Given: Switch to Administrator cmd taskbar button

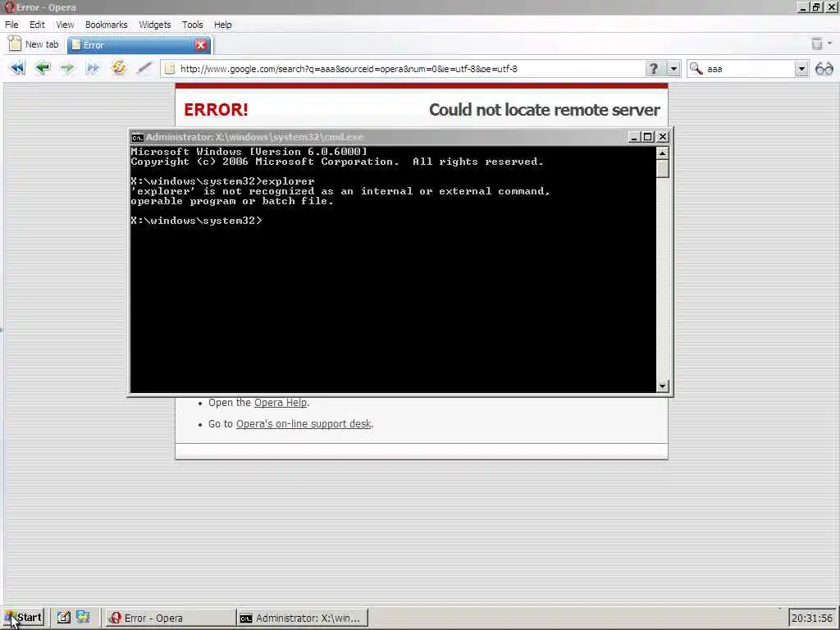Looking at the screenshot, I should (303, 618).
